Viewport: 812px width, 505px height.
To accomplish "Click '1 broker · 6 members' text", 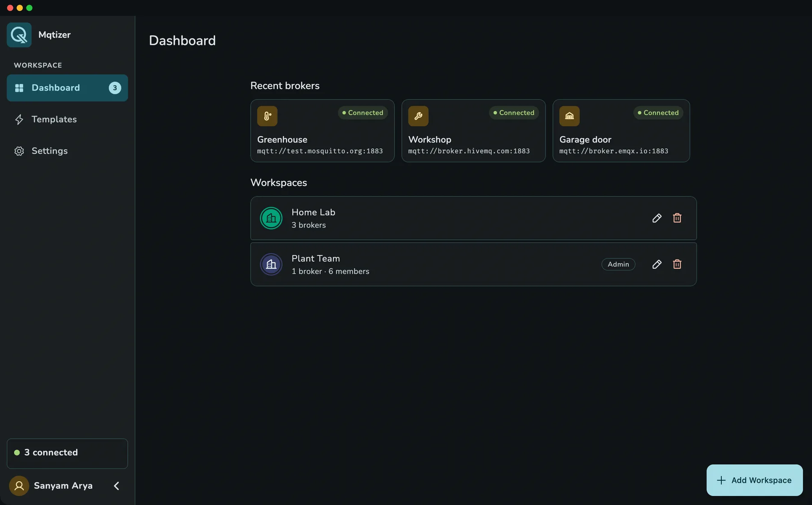I will 330,271.
